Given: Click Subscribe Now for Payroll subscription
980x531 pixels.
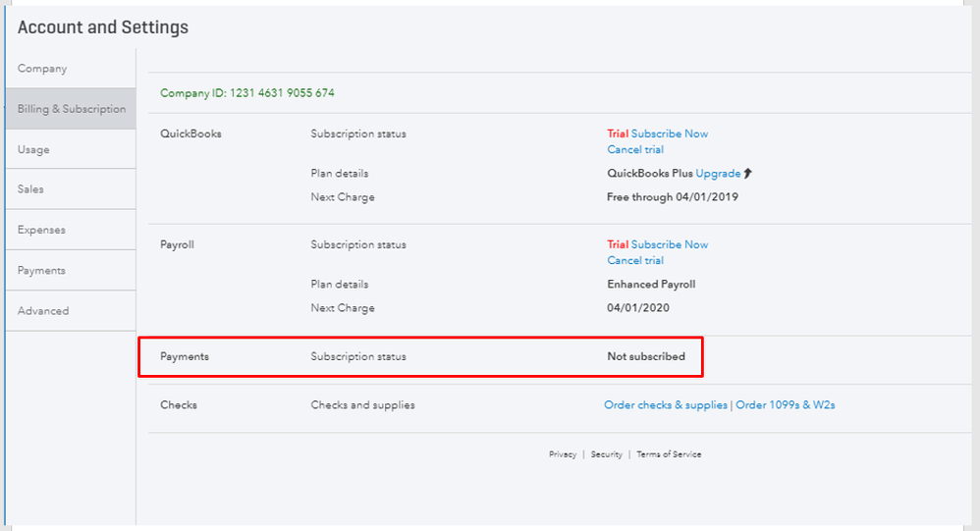Looking at the screenshot, I should point(670,244).
